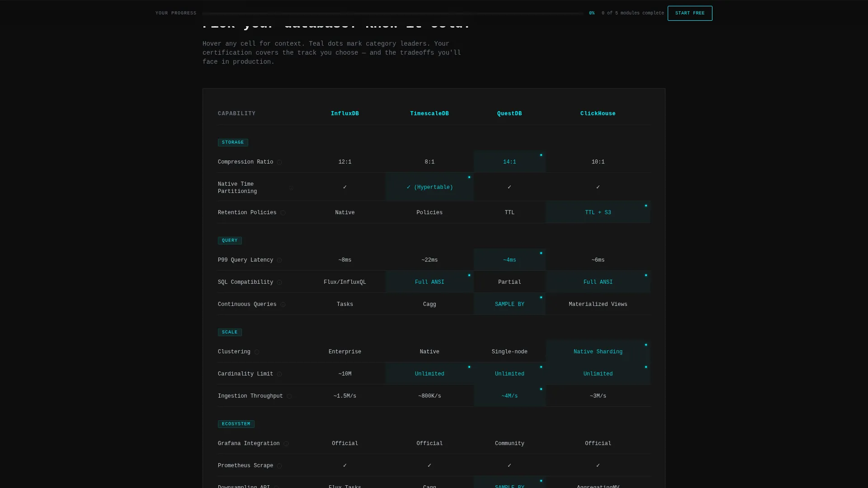Click the ECOSYSTEM category badge
This screenshot has width=868, height=488.
click(x=236, y=424)
